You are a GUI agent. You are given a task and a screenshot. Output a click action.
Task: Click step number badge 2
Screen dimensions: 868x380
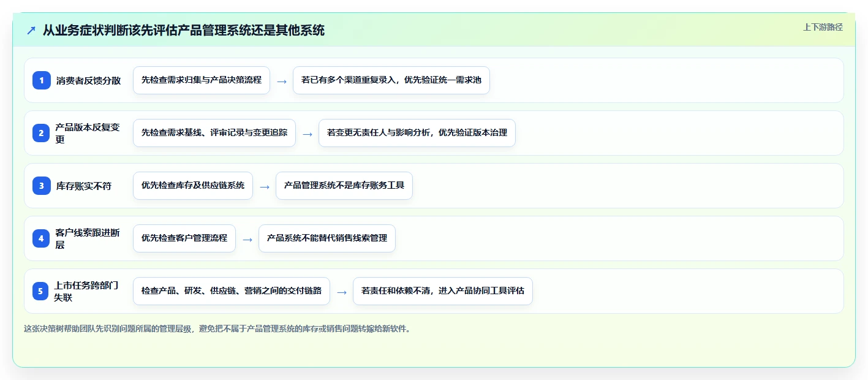(x=42, y=133)
